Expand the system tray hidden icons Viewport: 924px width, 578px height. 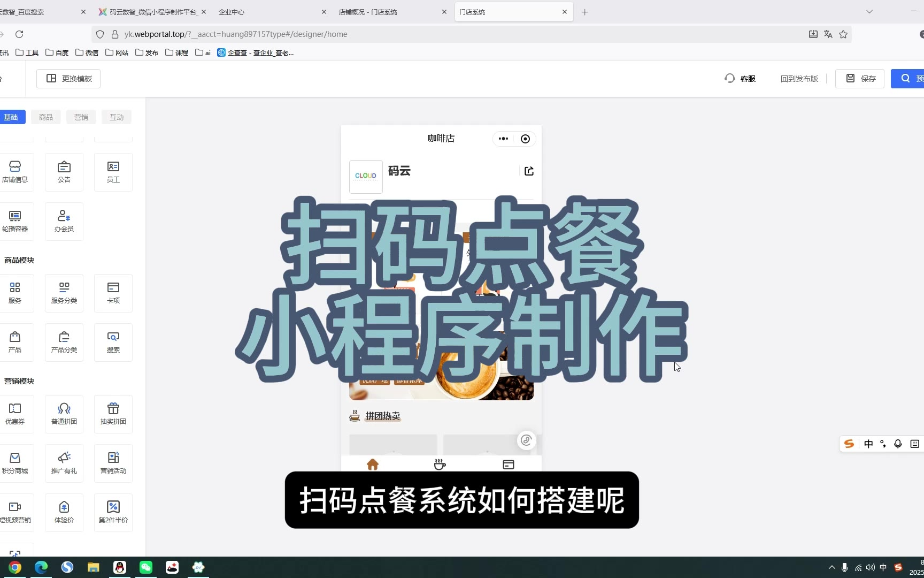click(x=831, y=567)
